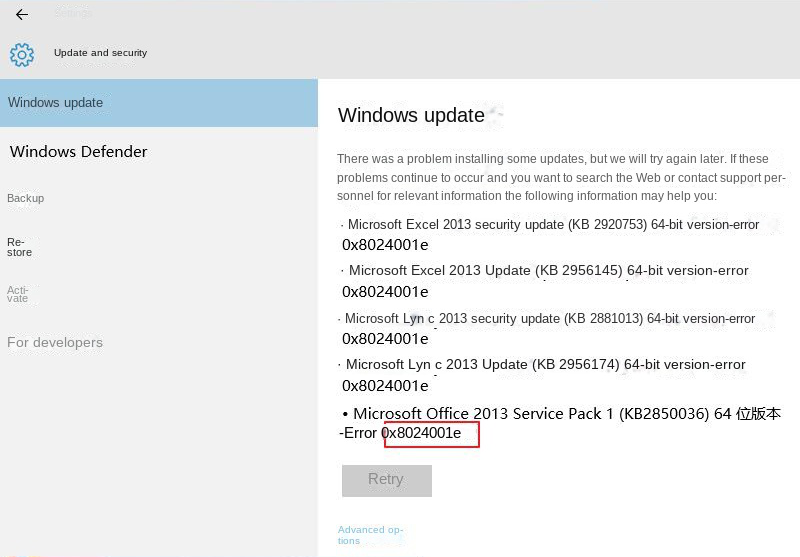Open the Advanced options link
Image resolution: width=800 pixels, height=557 pixels.
pos(370,535)
